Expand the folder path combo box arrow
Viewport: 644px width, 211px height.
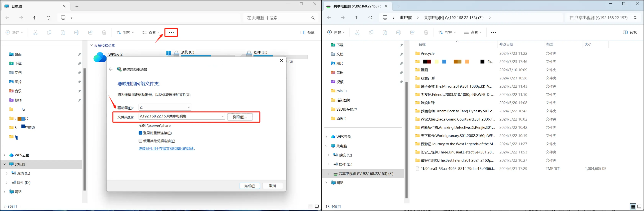[x=222, y=116]
